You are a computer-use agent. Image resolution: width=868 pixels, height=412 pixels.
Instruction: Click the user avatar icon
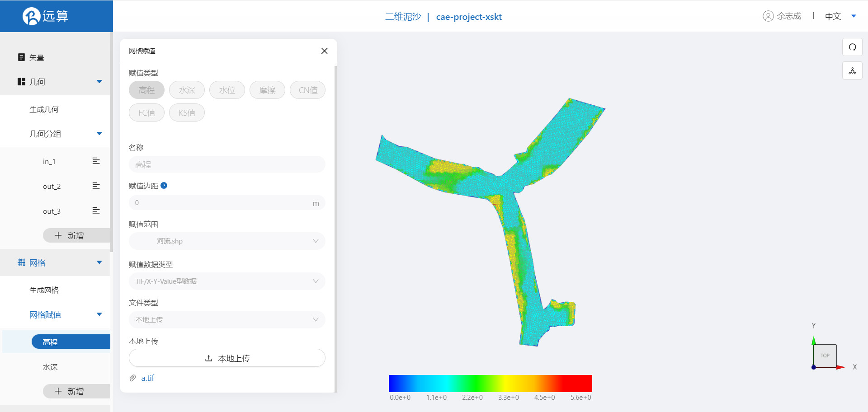(x=768, y=16)
